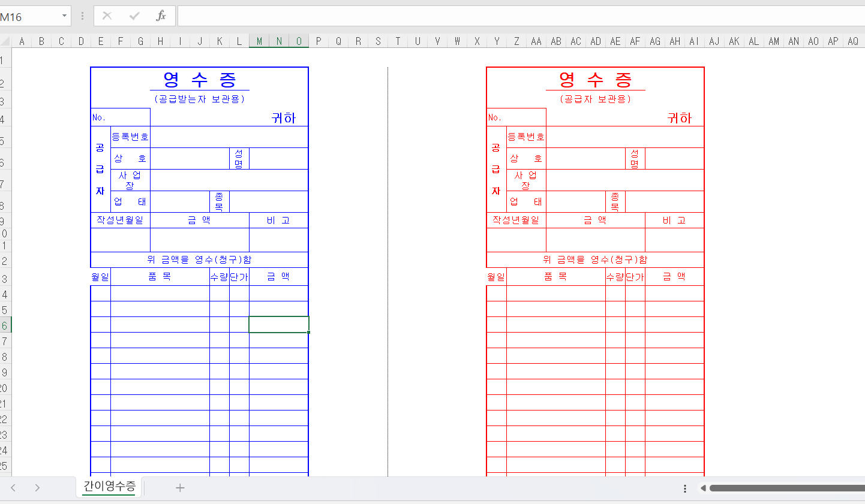Select row 16 header
This screenshot has width=865, height=504.
pos(5,325)
